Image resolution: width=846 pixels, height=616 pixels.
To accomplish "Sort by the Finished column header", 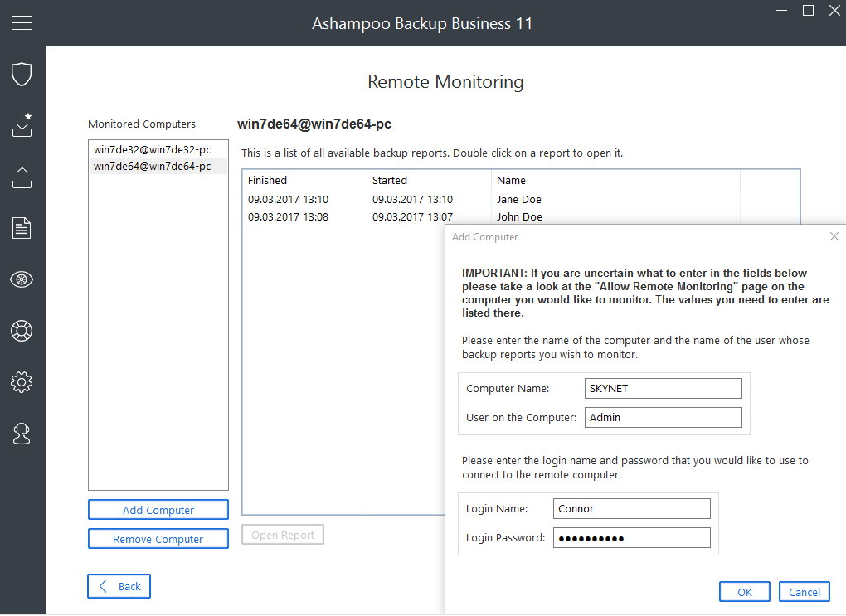I will point(305,180).
